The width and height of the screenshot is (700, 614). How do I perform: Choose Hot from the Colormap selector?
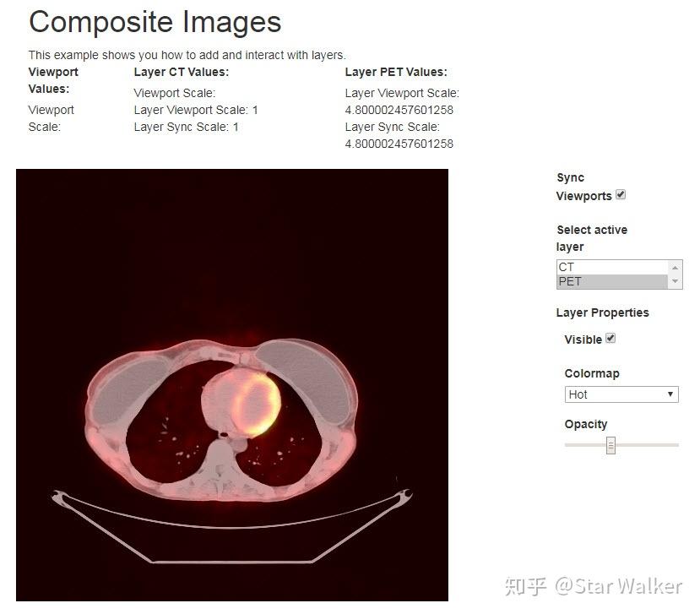608,394
